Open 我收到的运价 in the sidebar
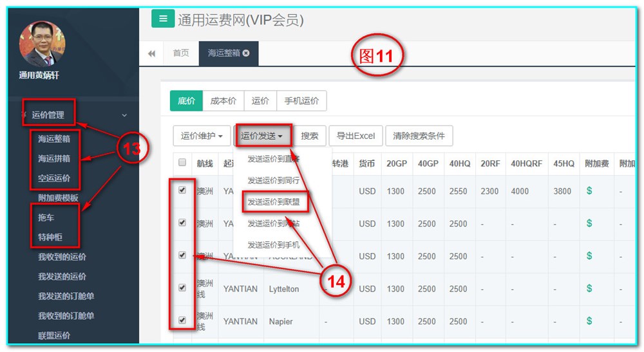 (x=62, y=257)
